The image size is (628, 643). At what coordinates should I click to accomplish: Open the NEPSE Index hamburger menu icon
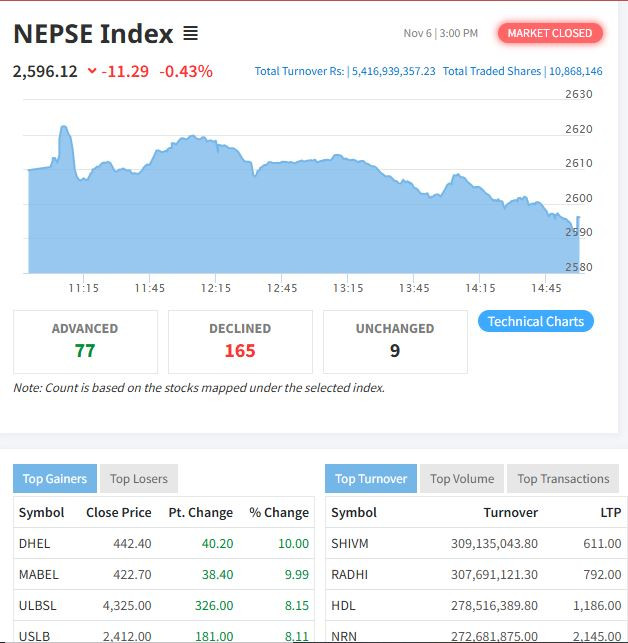[191, 34]
